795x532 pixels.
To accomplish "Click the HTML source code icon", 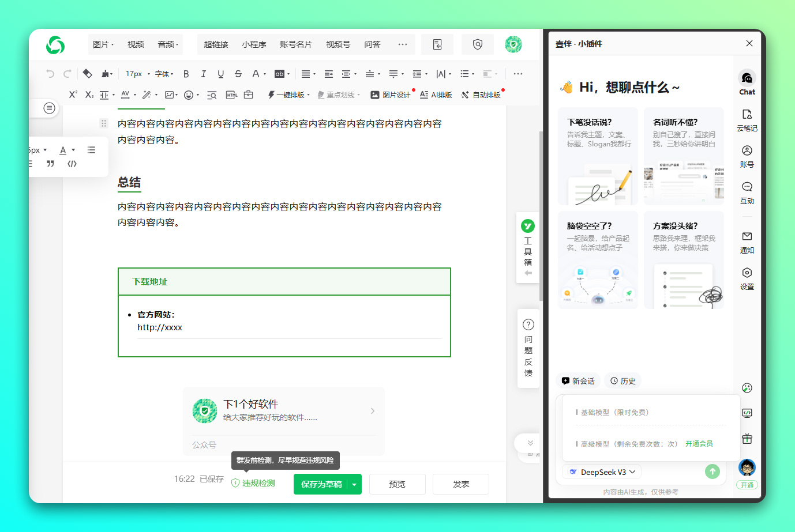I will pyautogui.click(x=231, y=95).
